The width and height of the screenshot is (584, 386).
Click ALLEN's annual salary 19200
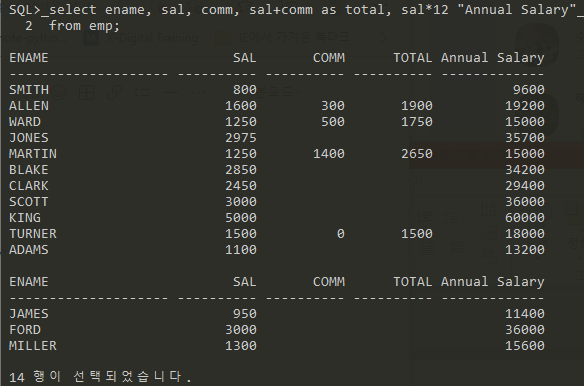525,106
